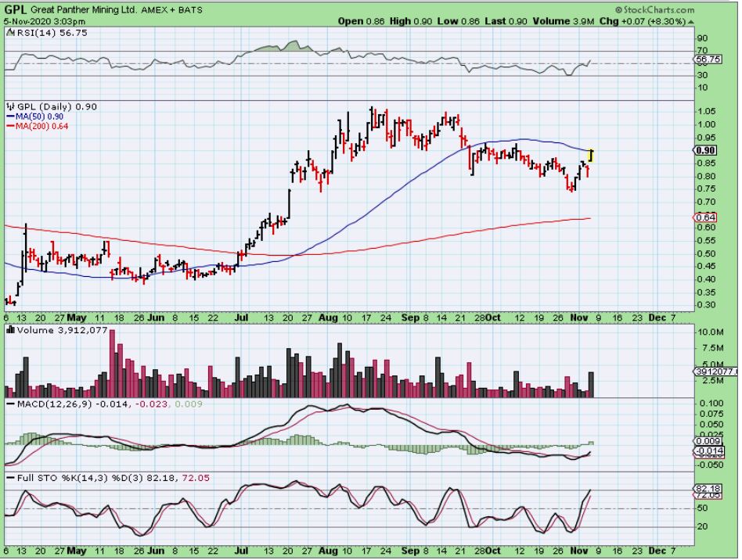
Task: Click the 0.100 MACD axis label
Action: (x=711, y=404)
